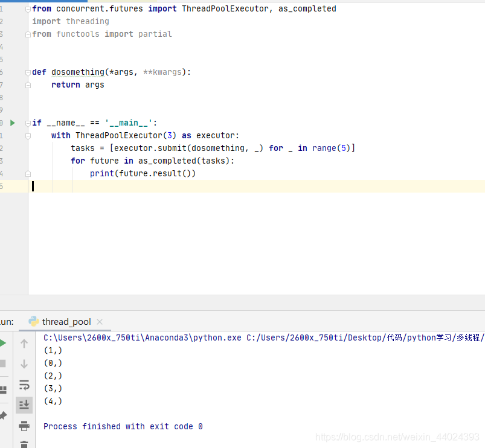Rerun thread_pool with the green play button
Viewport: 485px width, 448px height.
click(x=2, y=343)
